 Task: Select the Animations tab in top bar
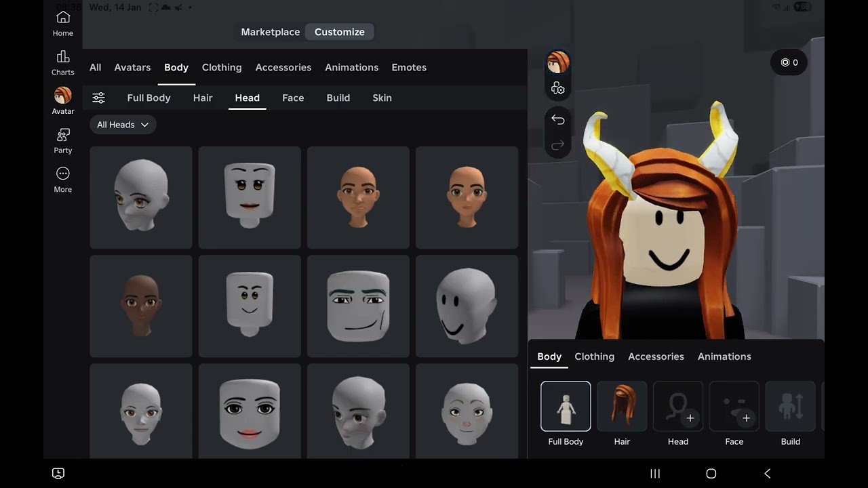[x=352, y=67]
